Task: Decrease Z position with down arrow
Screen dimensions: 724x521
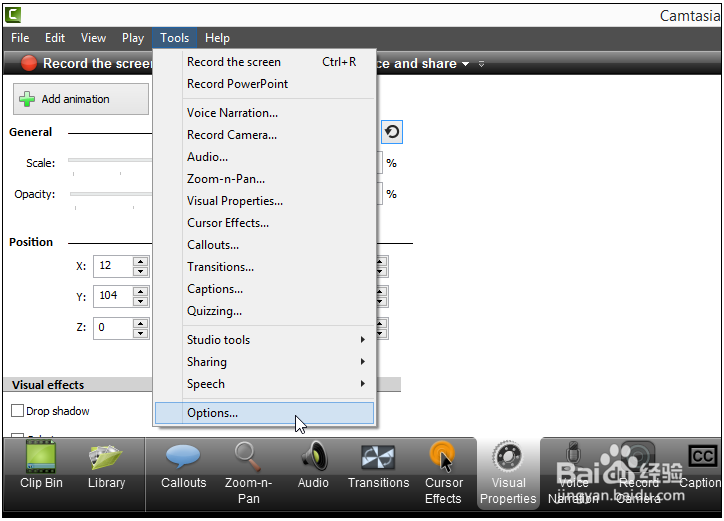Action: [140, 333]
